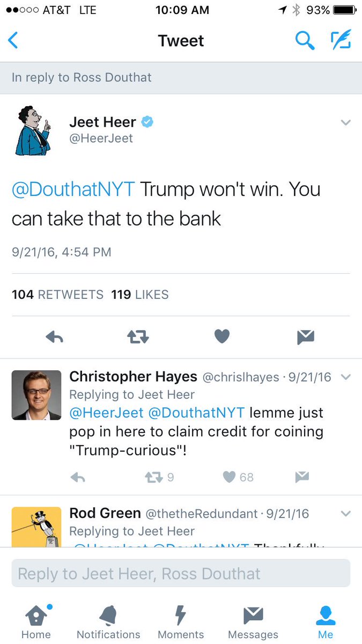The width and height of the screenshot is (362, 644).
Task: Like Jeet Heer's tweet with heart icon
Action: [x=222, y=336]
